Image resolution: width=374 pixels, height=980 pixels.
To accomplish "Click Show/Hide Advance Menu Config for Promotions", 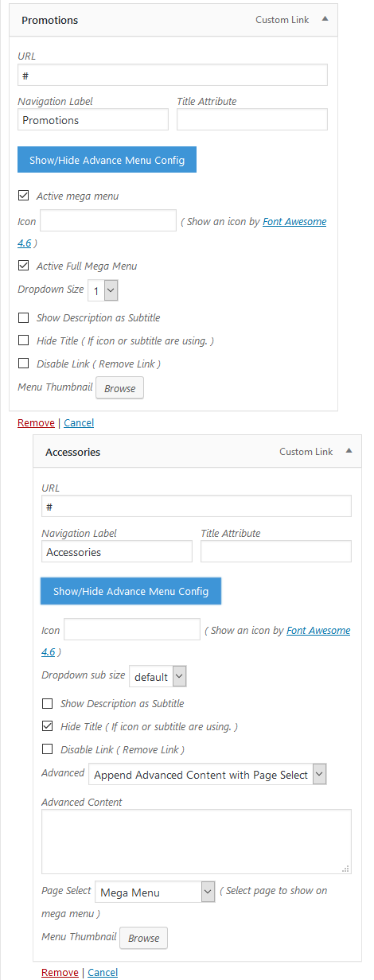I will tap(107, 160).
